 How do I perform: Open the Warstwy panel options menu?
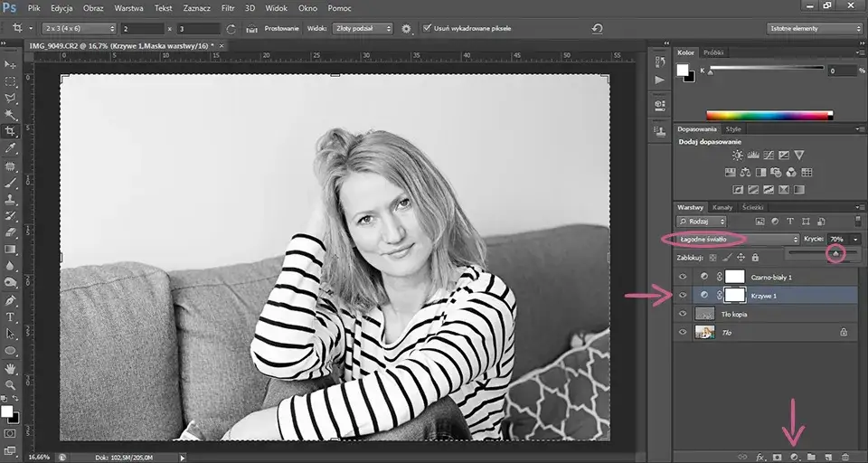click(861, 207)
